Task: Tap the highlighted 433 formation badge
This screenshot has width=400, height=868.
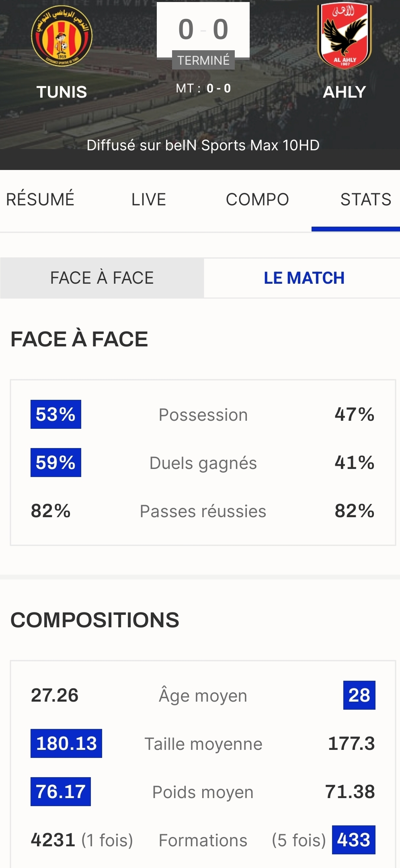Action: click(353, 840)
